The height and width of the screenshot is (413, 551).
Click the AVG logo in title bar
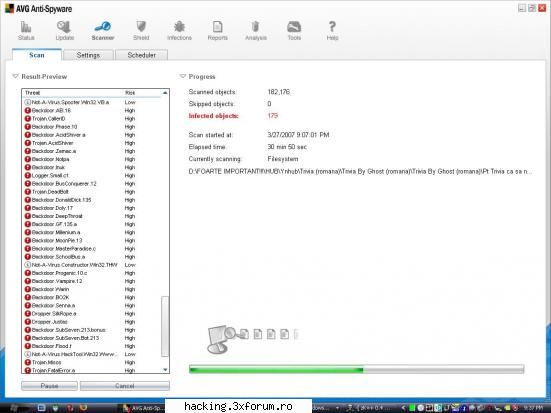click(x=9, y=8)
